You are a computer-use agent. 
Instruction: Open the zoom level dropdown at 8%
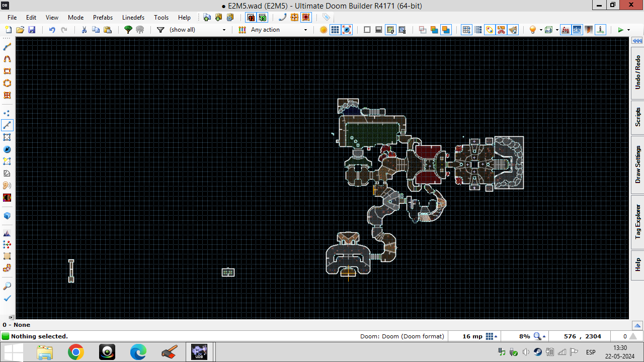[540, 336]
